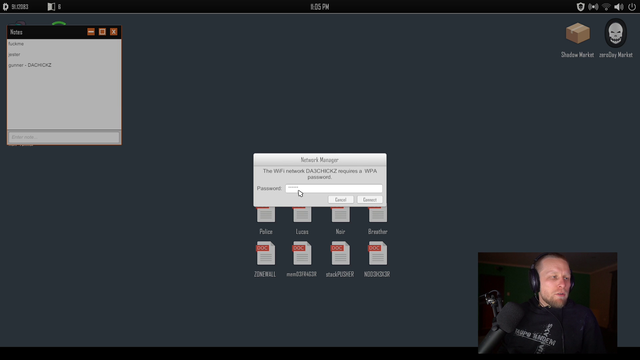Open the Noir document icon

click(x=340, y=215)
